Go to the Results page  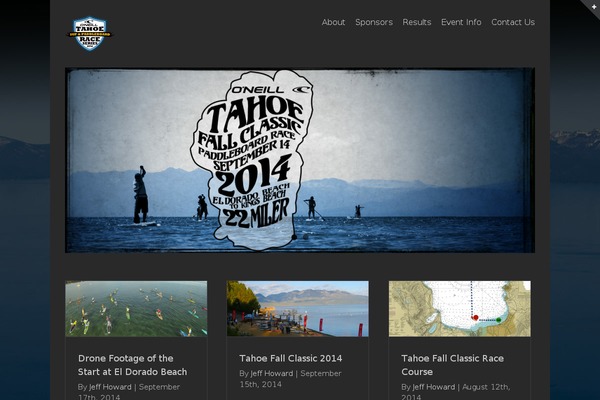[x=417, y=22]
